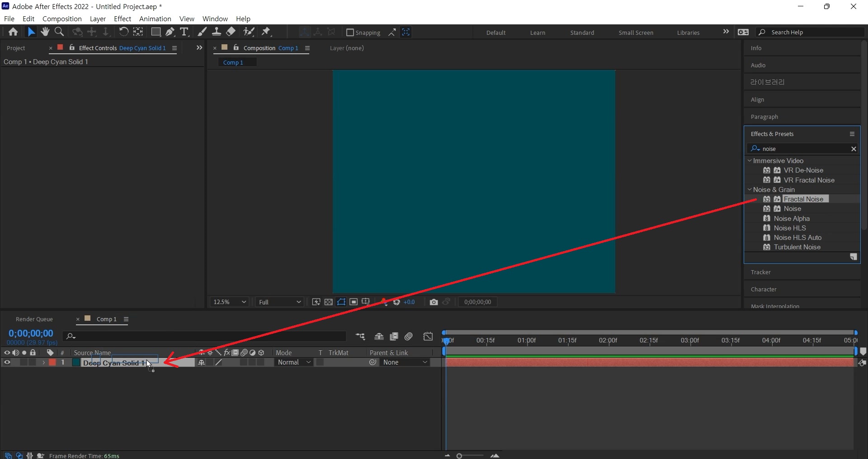Screen dimensions: 868x459
Task: Toggle the Composition panel lock
Action: (x=236, y=47)
